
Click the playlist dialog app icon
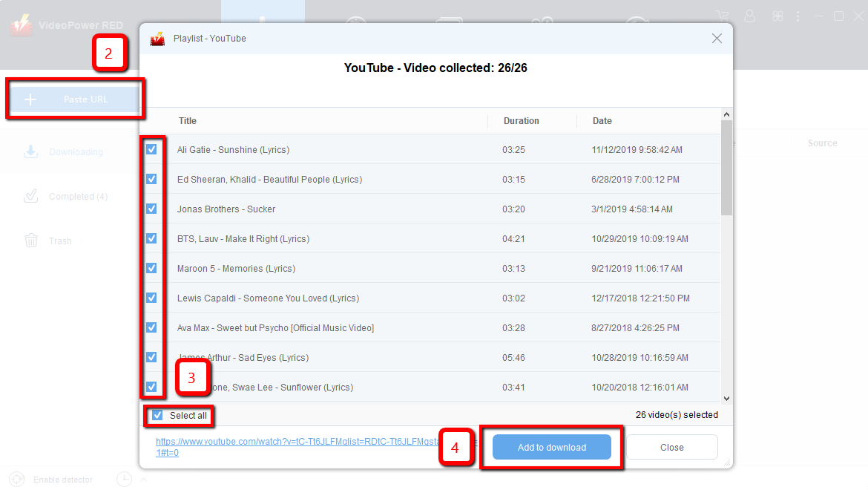point(157,39)
